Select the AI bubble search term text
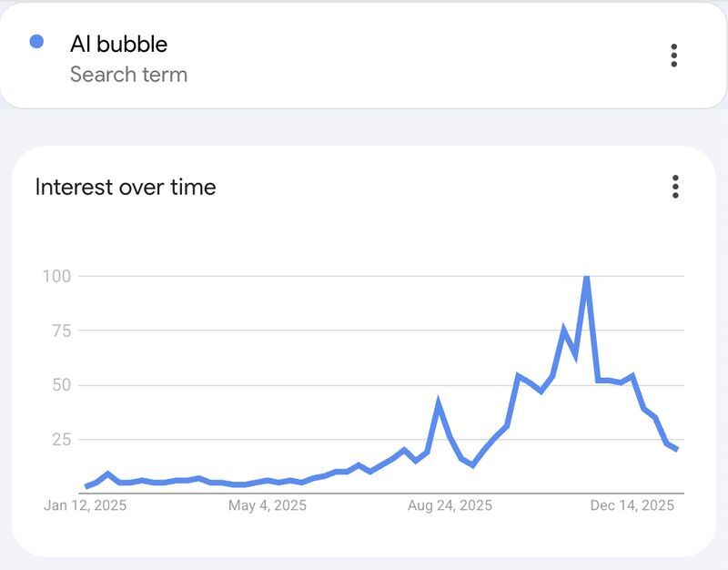728x570 pixels. 119,44
